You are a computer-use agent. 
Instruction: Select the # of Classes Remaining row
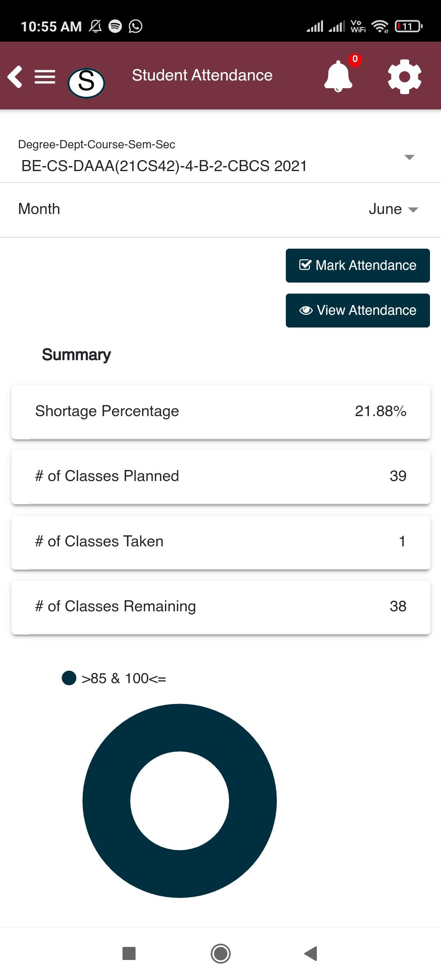(x=221, y=607)
